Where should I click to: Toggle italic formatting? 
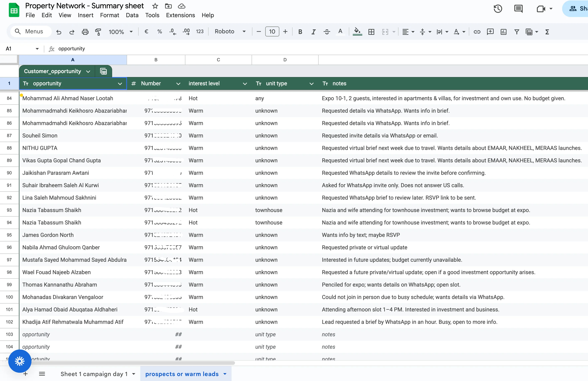coord(313,32)
